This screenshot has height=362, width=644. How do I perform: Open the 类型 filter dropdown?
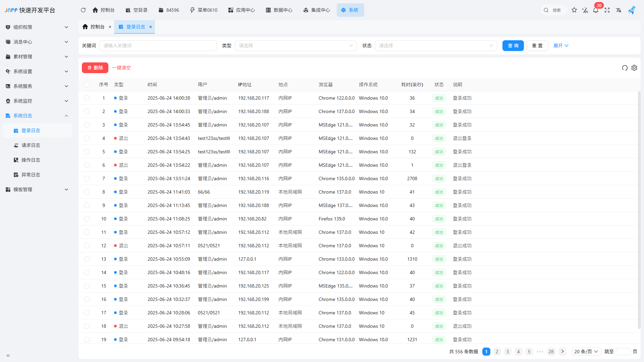point(296,46)
